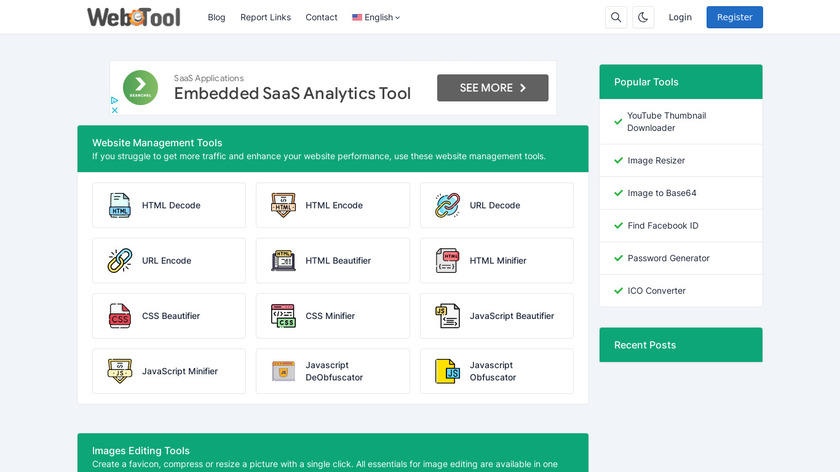Screen dimensions: 840x472
Task: Click SEE MORE on the ad banner
Action: 492,88
